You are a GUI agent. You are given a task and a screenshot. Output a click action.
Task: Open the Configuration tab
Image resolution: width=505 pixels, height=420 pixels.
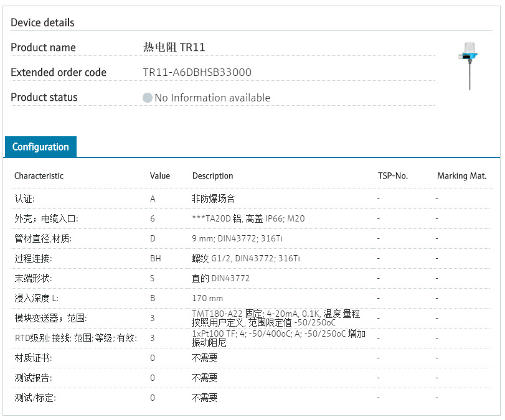tap(40, 147)
